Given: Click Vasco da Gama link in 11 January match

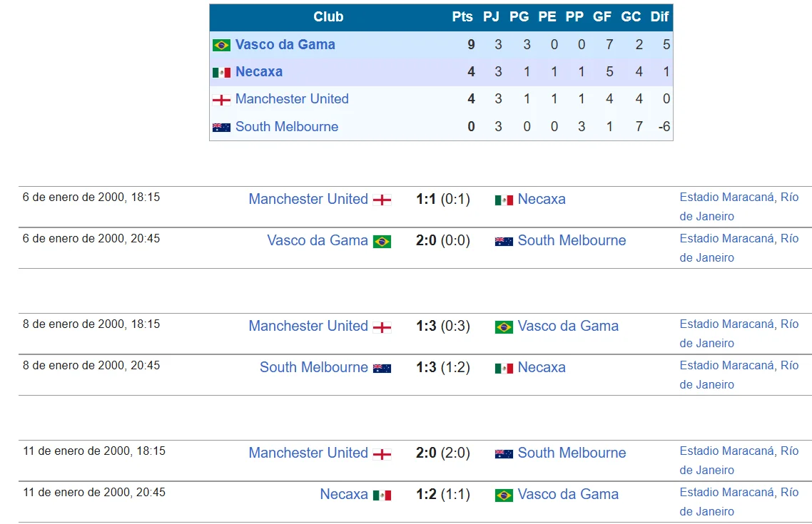Looking at the screenshot, I should tap(568, 495).
